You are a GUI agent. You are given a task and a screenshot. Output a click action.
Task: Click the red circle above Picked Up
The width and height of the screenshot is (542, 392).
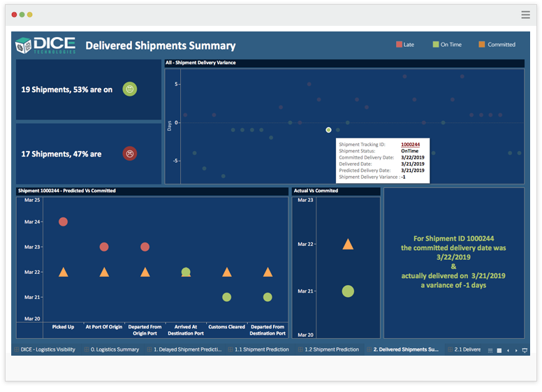(x=63, y=222)
